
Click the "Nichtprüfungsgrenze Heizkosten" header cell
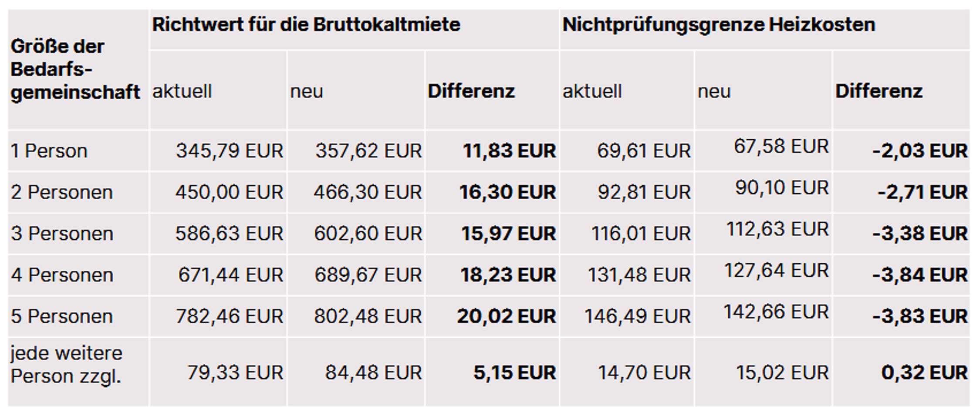(719, 25)
